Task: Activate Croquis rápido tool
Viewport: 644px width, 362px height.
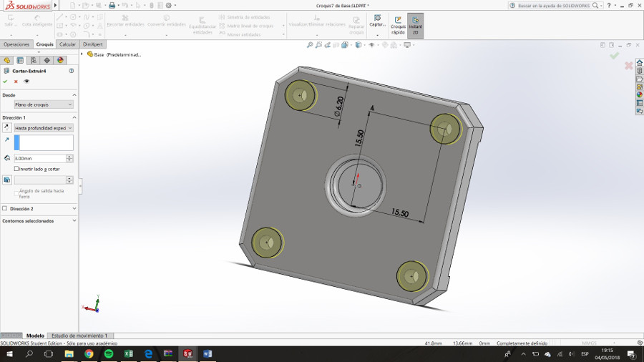Action: tap(398, 26)
